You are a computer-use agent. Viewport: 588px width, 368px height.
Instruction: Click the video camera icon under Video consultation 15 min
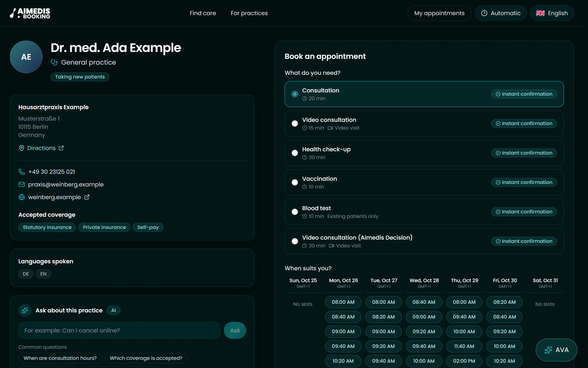coord(330,128)
